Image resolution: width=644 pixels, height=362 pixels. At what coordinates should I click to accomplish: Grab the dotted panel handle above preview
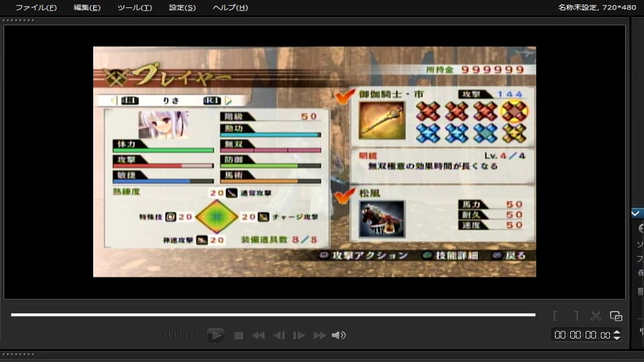19,20
